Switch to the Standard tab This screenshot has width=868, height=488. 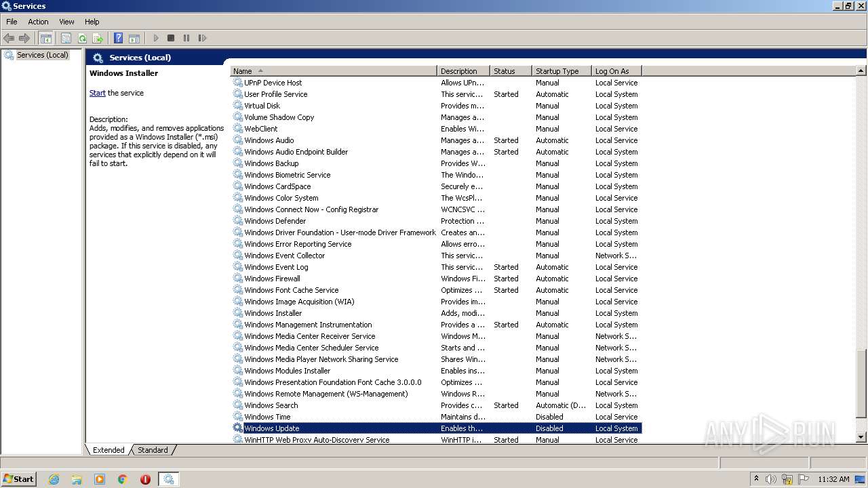click(153, 450)
